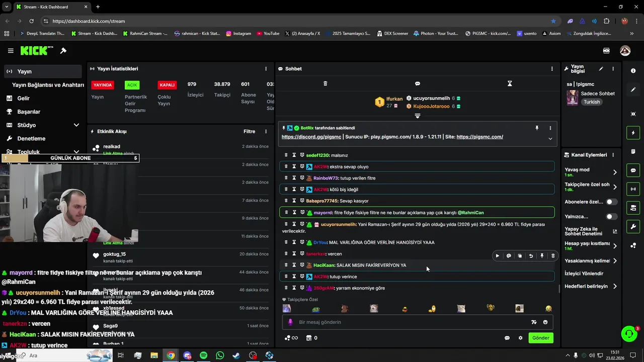This screenshot has height=362, width=644.
Task: Click the speech bubble icon under Sohbet header
Action: [x=418, y=83]
